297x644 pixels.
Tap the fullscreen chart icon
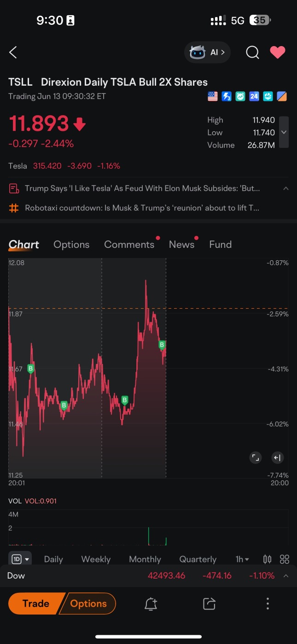255,457
